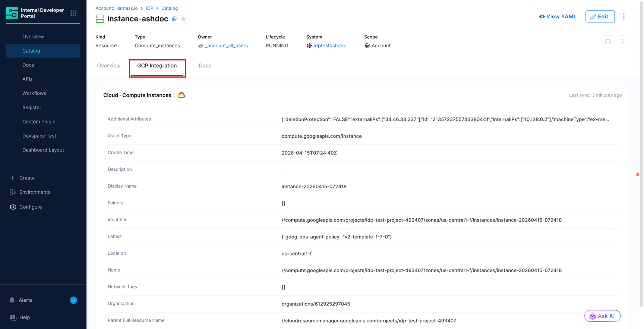This screenshot has height=329, width=644.
Task: Click the account scope layers icon
Action: [x=367, y=46]
